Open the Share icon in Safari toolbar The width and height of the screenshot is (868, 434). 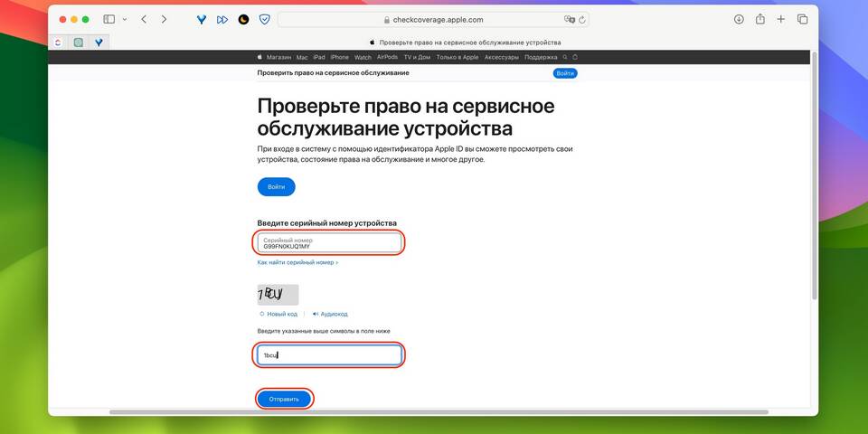(760, 19)
